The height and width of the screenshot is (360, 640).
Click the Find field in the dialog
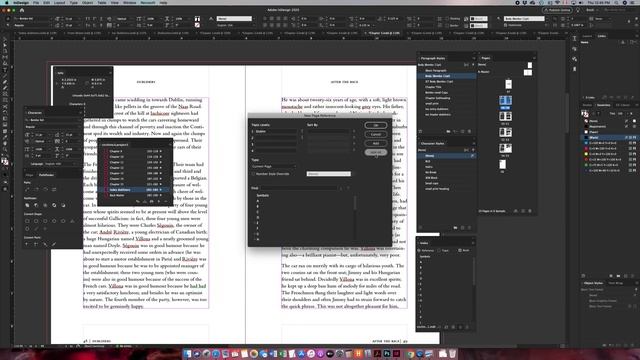point(300,188)
